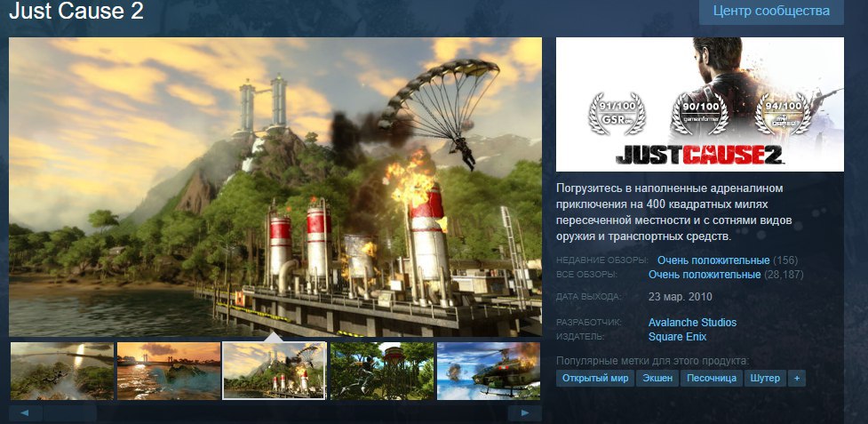This screenshot has width=868, height=424.
Task: Click the Шутер tag
Action: coord(765,379)
